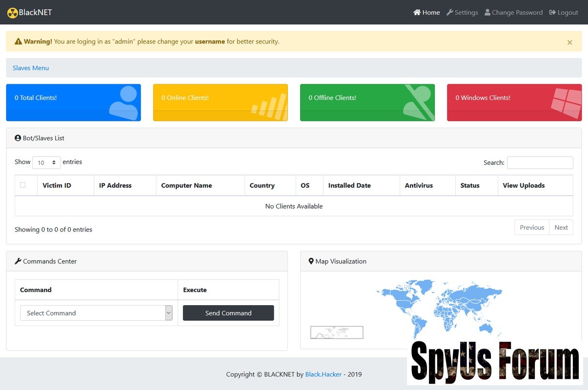Click the mini overview map thumbnail

(x=337, y=332)
